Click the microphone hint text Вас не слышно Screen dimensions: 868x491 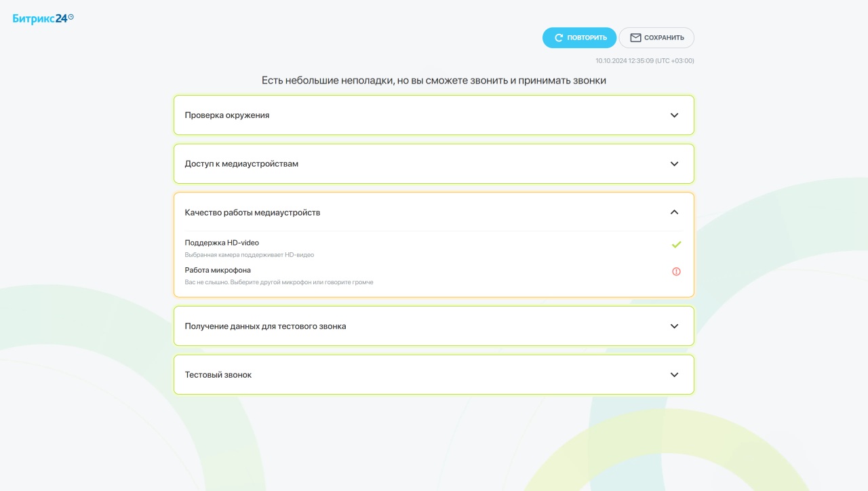[x=279, y=282]
